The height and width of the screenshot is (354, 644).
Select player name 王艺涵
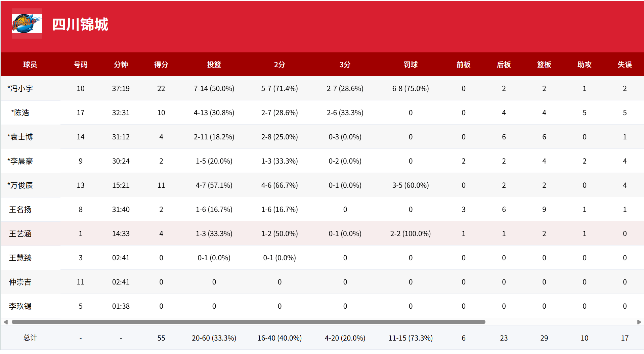click(x=20, y=234)
